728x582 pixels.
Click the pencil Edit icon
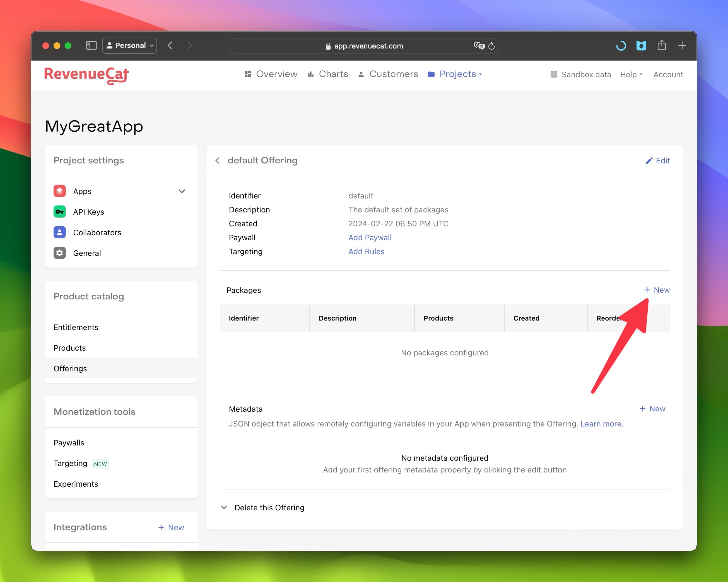(649, 161)
